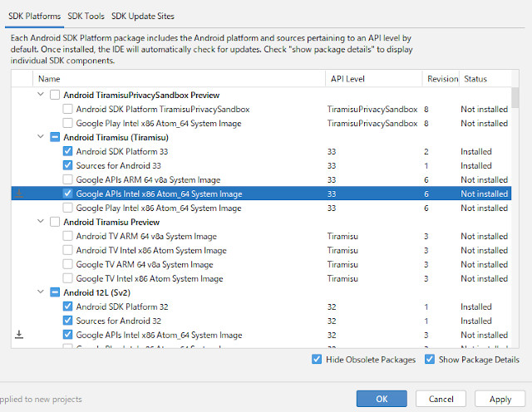Viewport: 532px width, 412px height.
Task: Uncheck Android SDK Platform 33
Action: pyautogui.click(x=67, y=151)
